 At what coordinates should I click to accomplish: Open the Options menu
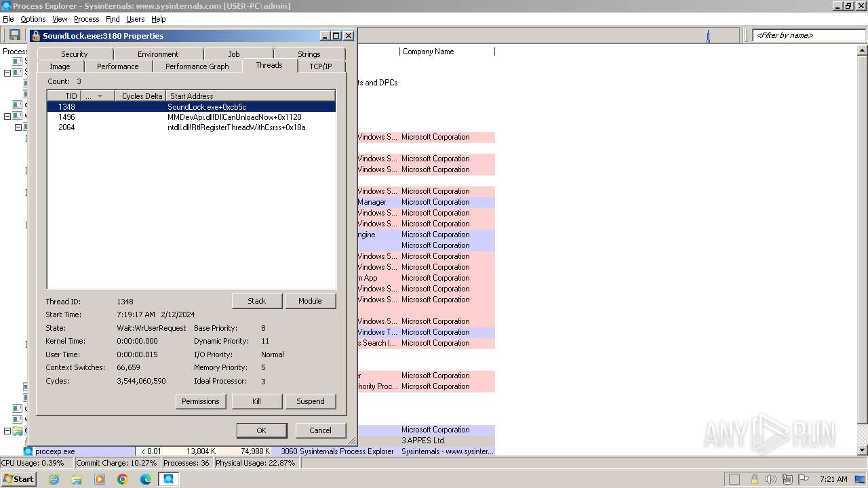[x=33, y=19]
